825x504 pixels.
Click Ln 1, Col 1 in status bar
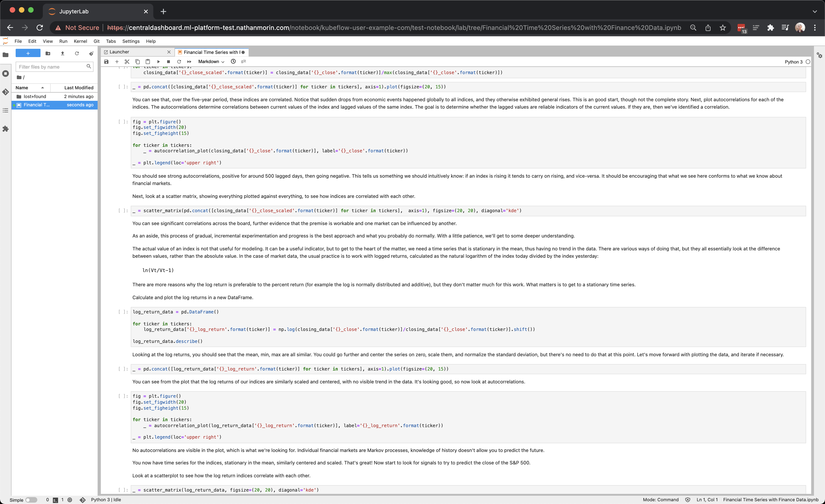(707, 500)
